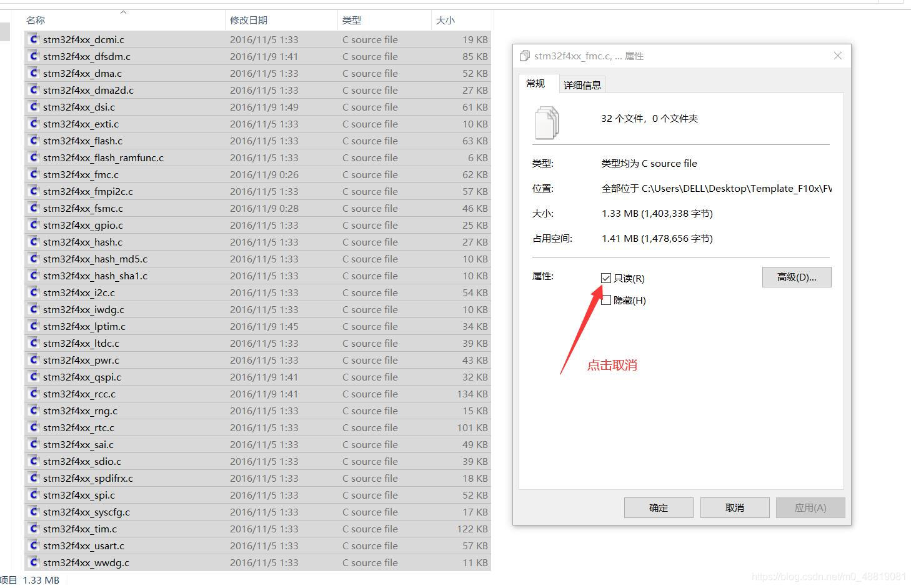Click the 32 个文件, 0 个文件夹 summary text
This screenshot has width=911, height=588.
click(650, 118)
